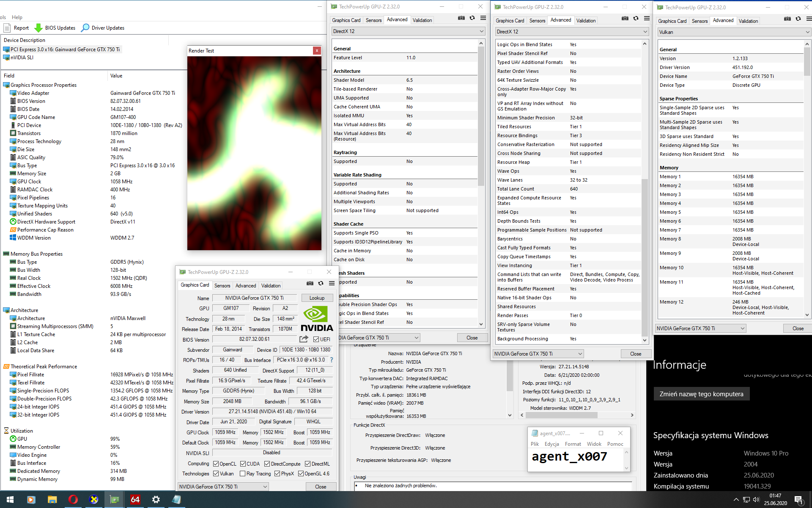
Task: Click Zmień nazwę tego komputera button
Action: (701, 394)
